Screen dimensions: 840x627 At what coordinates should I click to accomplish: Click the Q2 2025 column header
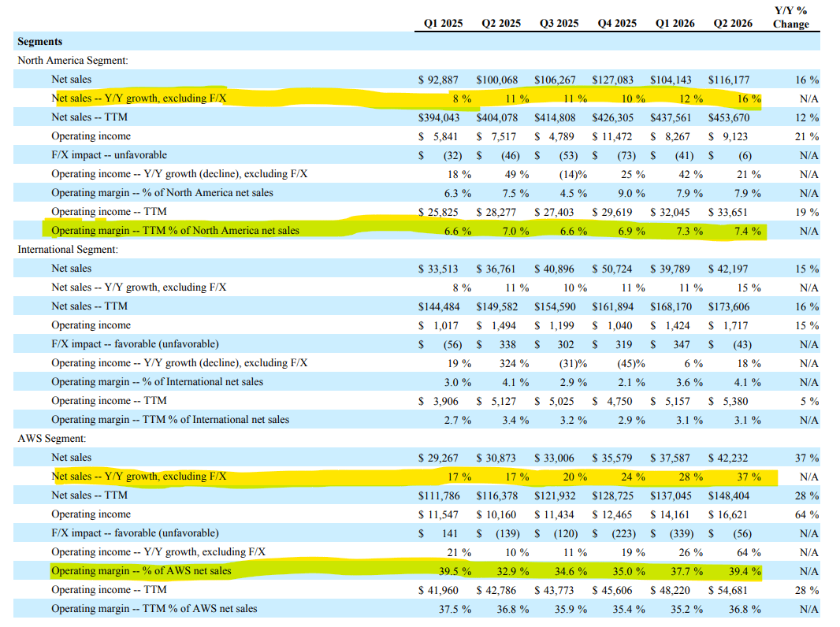501,24
